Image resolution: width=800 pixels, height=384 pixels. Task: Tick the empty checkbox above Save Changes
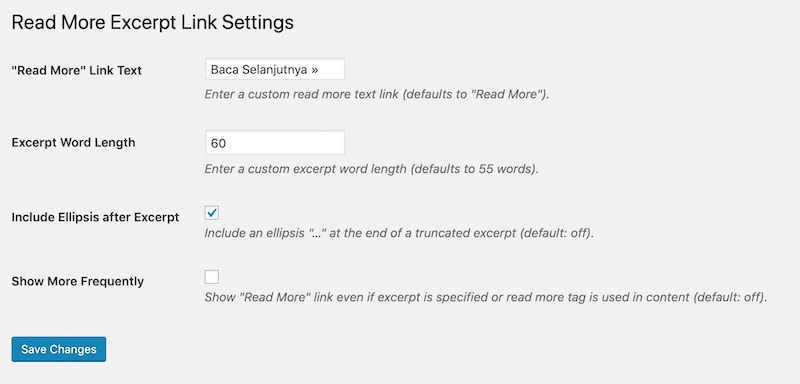(212, 277)
